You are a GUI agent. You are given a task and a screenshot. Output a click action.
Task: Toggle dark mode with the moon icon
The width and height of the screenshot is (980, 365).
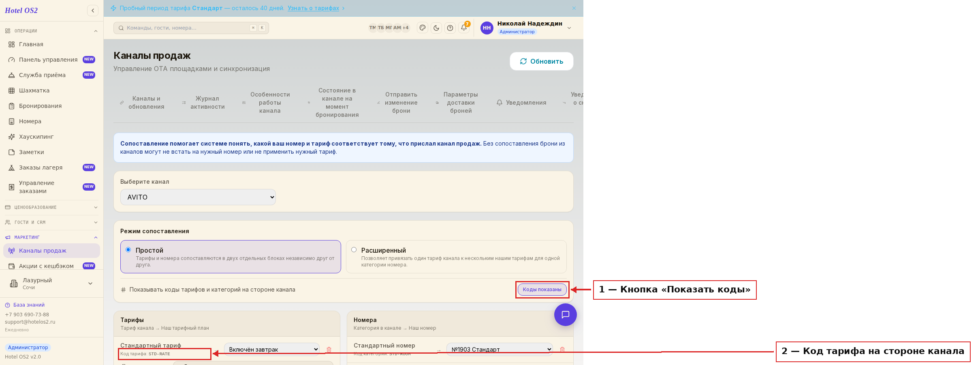pyautogui.click(x=436, y=28)
